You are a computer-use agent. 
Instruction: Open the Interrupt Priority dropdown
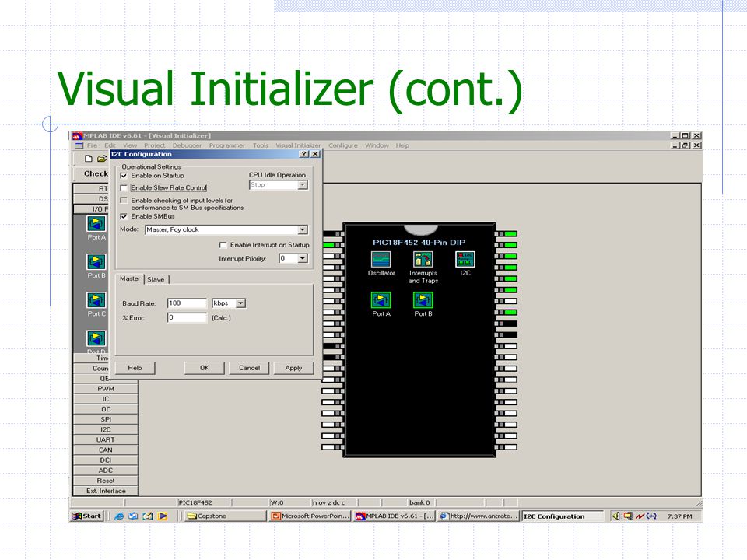coord(303,258)
